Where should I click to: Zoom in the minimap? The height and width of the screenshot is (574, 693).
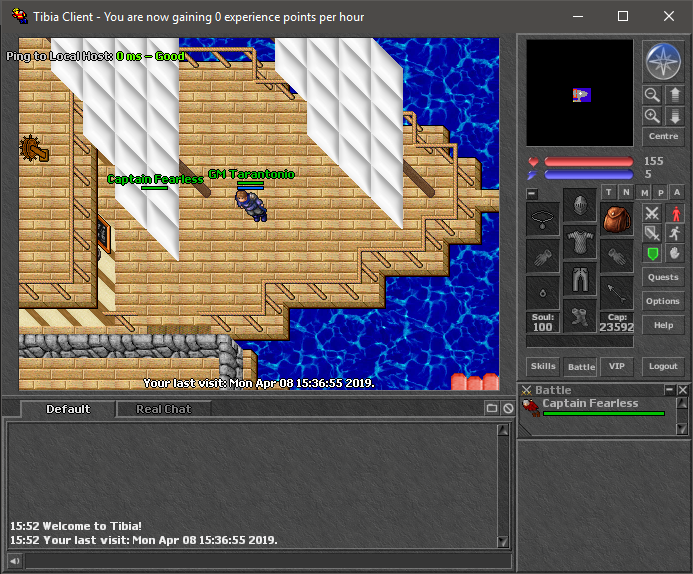coord(652,116)
